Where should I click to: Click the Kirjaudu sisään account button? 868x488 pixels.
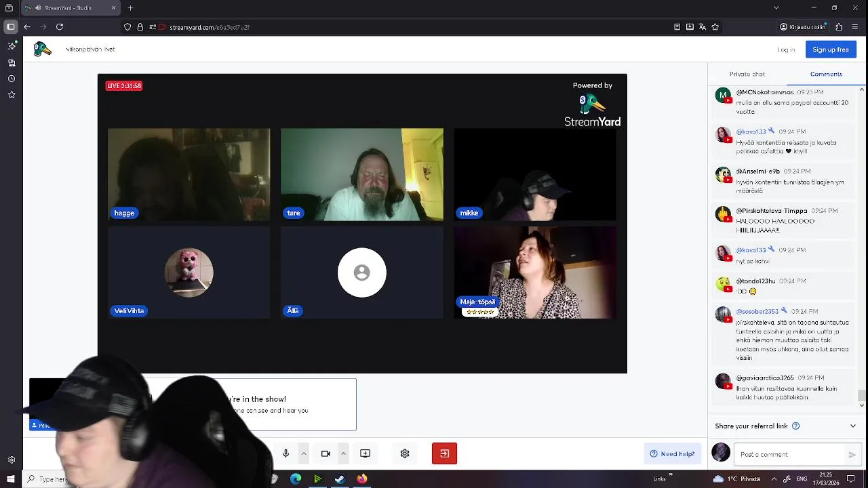804,27
